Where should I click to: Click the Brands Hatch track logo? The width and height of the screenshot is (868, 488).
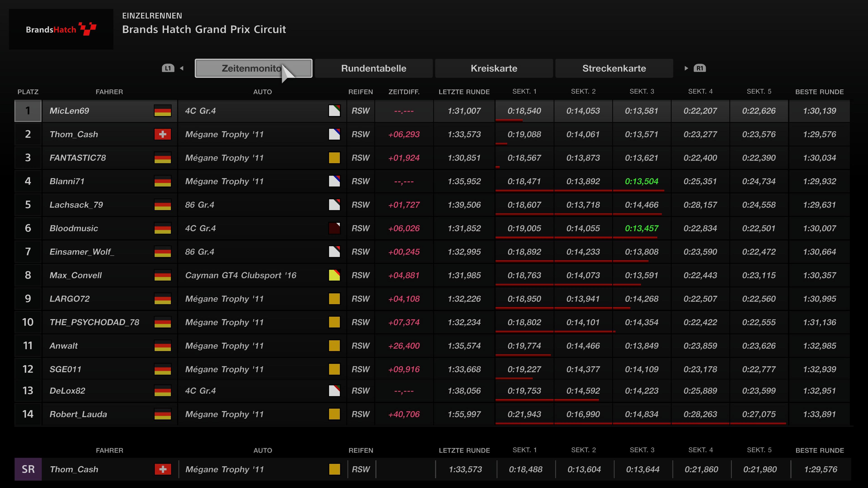tap(61, 29)
